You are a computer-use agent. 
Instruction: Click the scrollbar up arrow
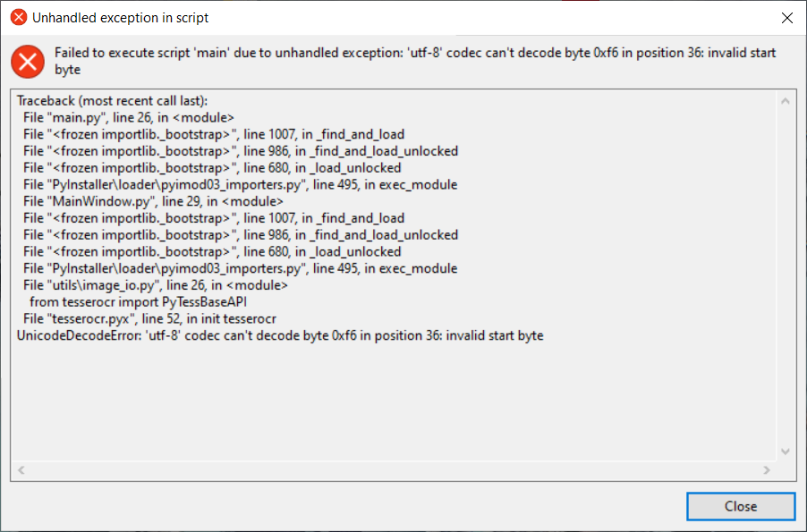tap(786, 98)
